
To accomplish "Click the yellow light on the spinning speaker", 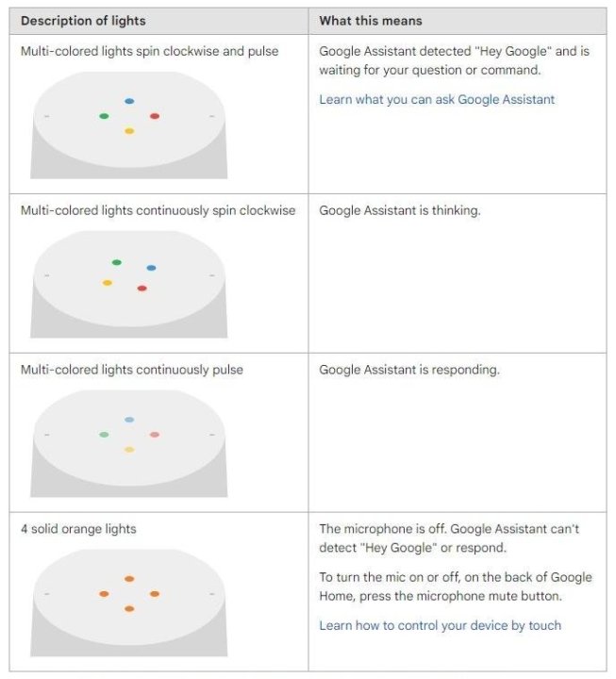I will [108, 283].
